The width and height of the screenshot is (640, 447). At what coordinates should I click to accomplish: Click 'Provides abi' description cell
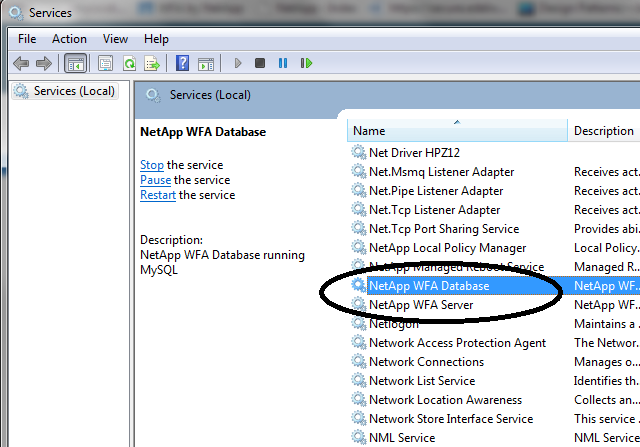607,229
